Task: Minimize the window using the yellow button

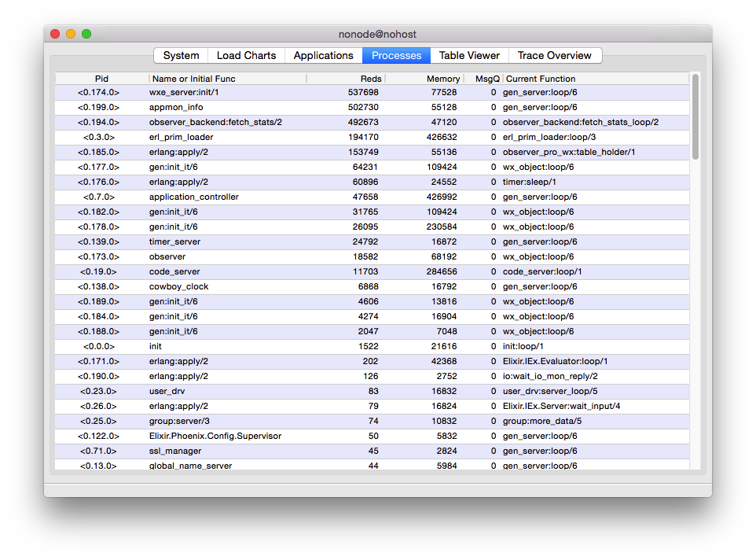Action: (x=71, y=34)
